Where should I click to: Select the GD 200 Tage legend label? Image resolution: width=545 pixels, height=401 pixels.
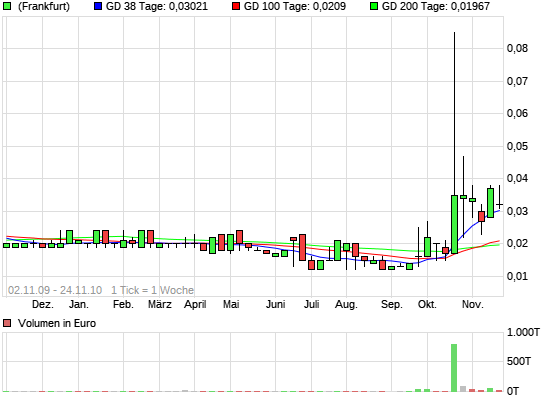pyautogui.click(x=436, y=6)
